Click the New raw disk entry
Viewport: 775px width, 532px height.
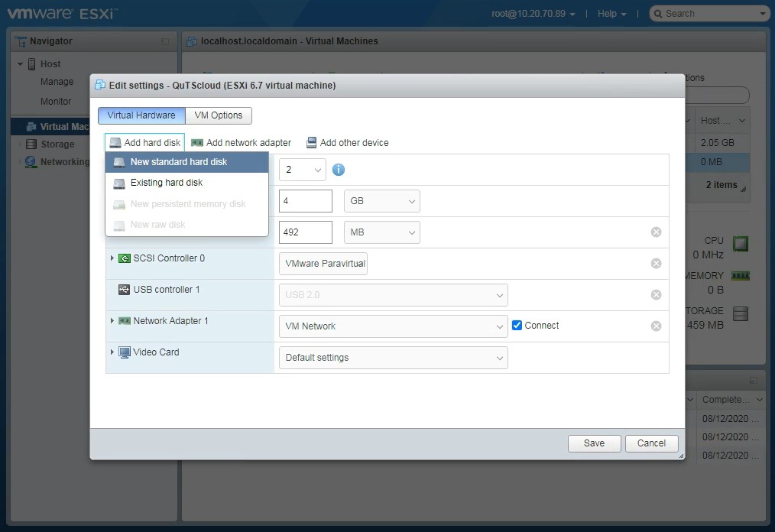[x=186, y=225]
